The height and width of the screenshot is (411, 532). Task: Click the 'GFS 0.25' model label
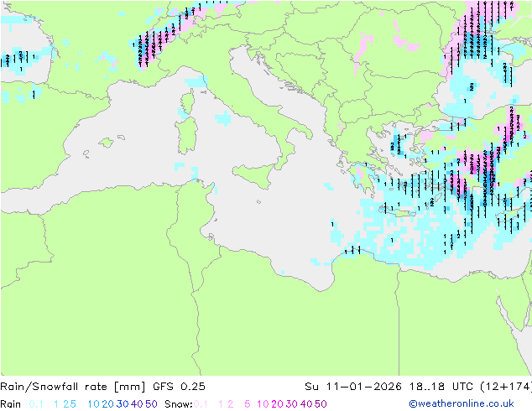click(179, 387)
